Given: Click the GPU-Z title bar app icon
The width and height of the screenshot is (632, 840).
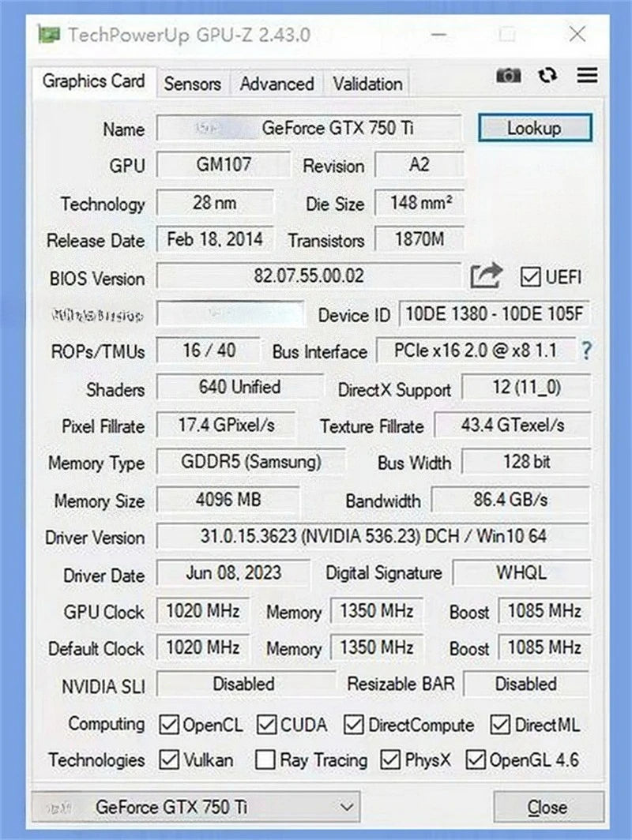Looking at the screenshot, I should tap(49, 34).
